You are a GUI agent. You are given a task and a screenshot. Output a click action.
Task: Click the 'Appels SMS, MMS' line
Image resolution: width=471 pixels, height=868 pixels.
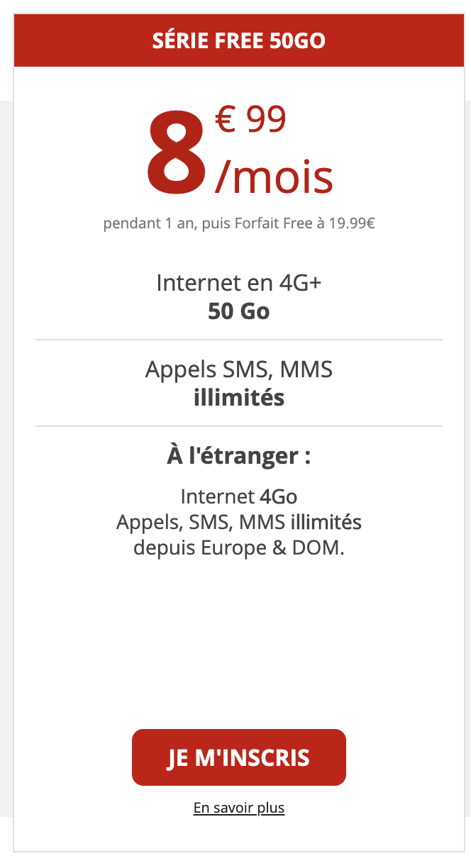(x=238, y=369)
